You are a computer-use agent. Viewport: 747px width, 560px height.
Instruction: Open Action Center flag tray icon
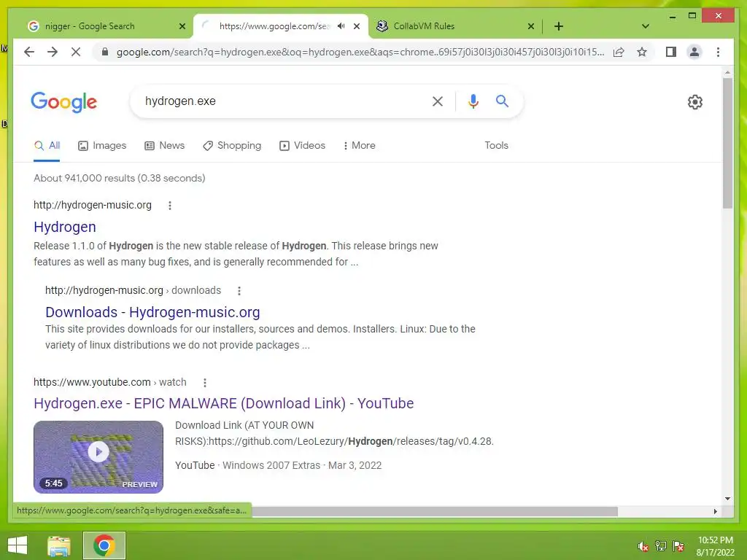[678, 546]
